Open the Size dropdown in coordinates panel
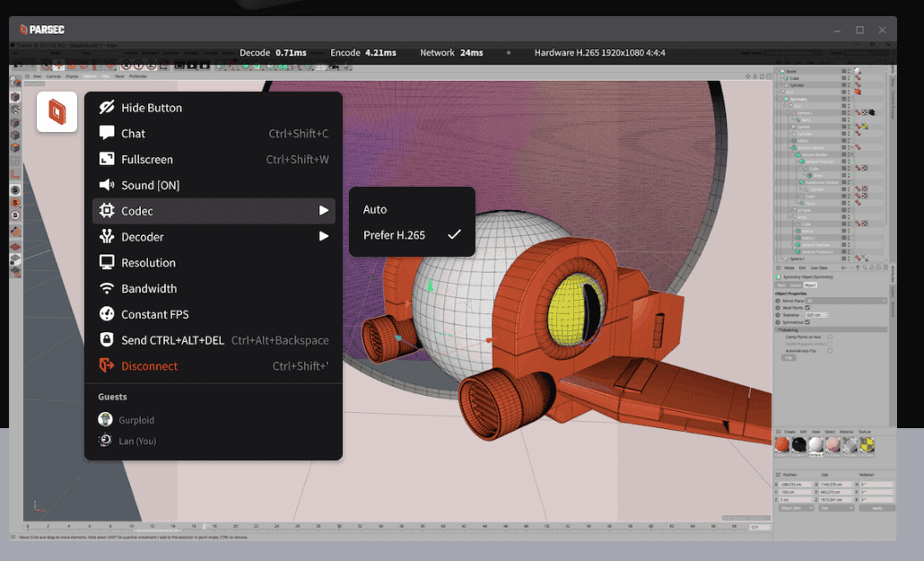This screenshot has height=561, width=924. [x=836, y=508]
